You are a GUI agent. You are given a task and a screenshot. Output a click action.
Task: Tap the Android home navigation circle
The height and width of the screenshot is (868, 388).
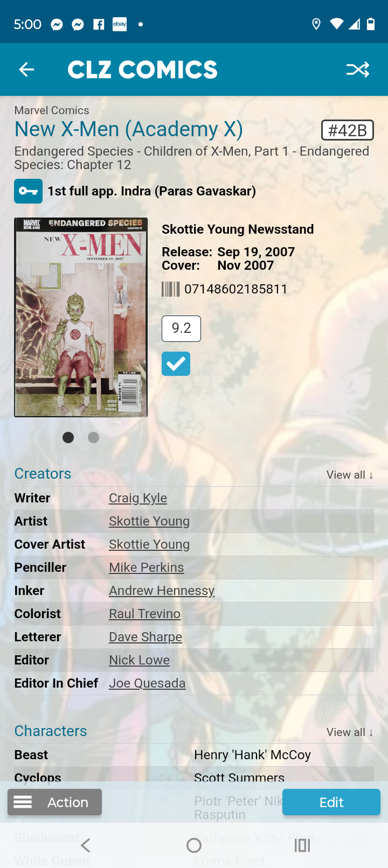[194, 845]
